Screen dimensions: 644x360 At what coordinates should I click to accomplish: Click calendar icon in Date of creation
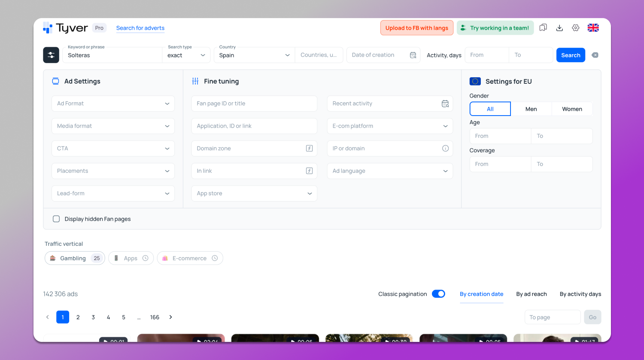(x=413, y=55)
